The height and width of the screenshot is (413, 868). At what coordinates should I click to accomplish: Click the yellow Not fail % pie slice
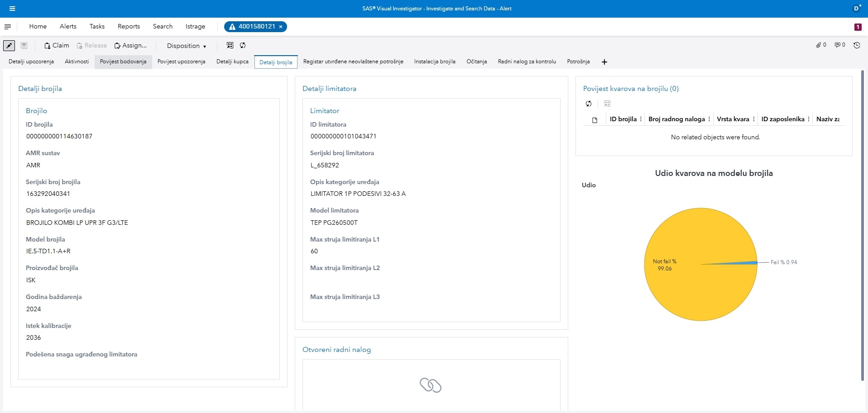[693, 290]
